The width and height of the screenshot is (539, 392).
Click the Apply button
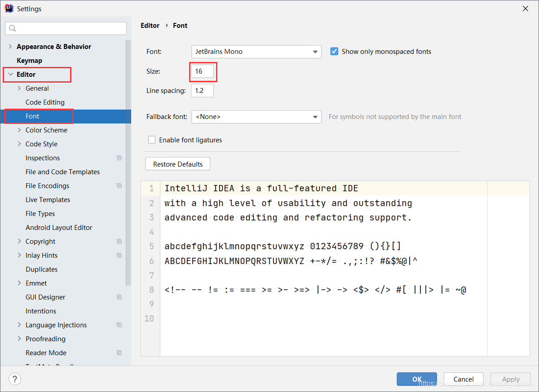(511, 379)
